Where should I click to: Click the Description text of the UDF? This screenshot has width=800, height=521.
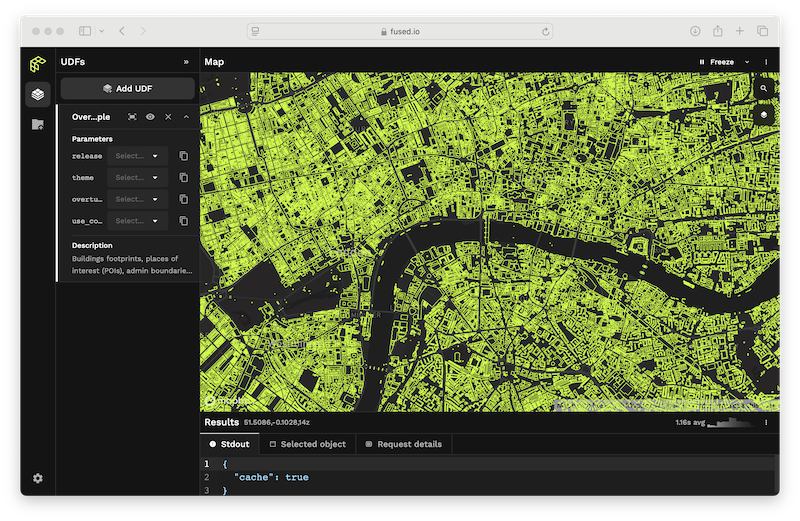[132, 265]
